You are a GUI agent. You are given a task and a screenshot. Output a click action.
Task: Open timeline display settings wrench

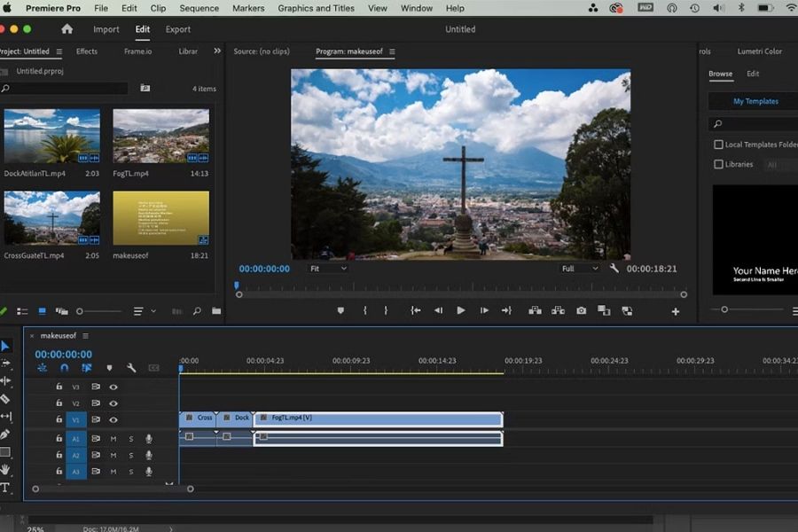point(131,368)
